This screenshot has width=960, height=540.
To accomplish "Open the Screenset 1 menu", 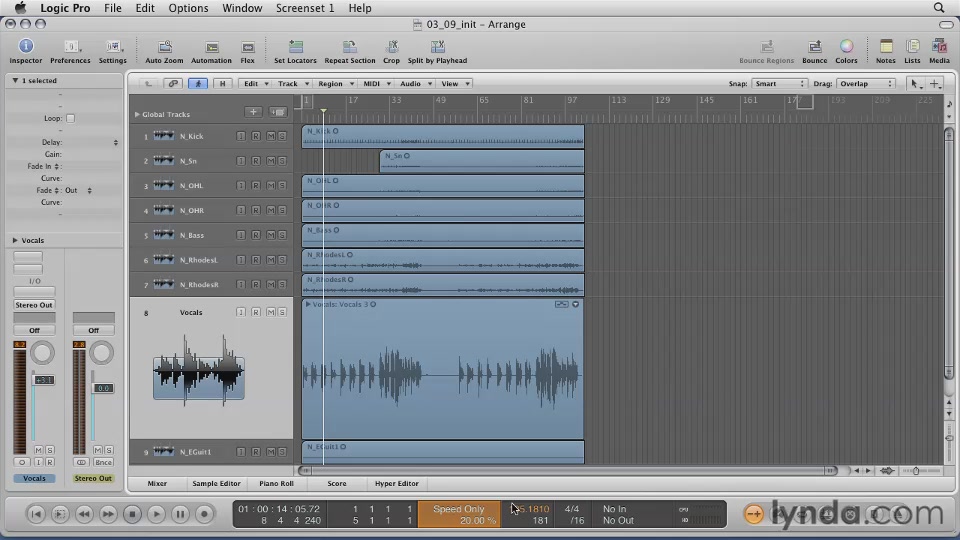I will (305, 8).
